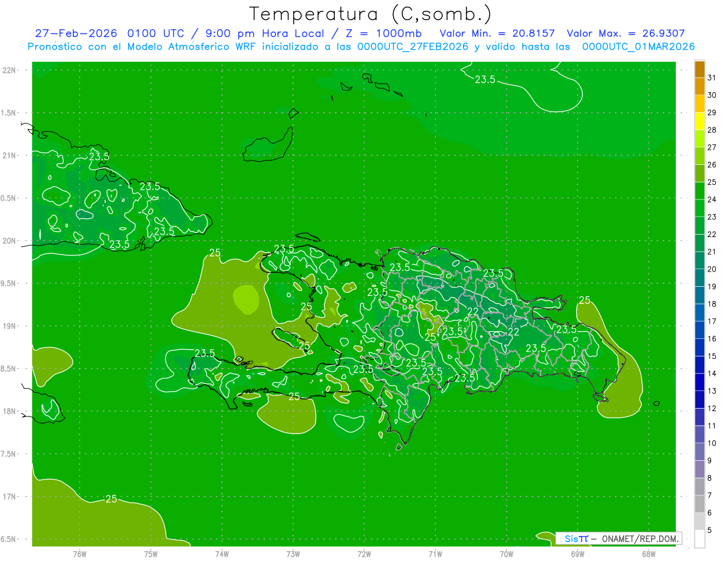Screen dimensions: 728x562
Task: Select the '27-Feb-2026' date text
Action: tap(77, 33)
